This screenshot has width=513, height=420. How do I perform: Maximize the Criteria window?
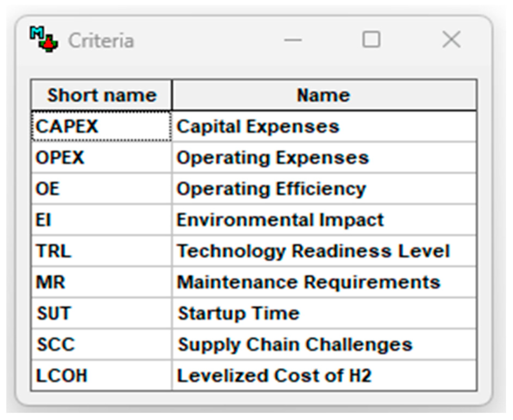tap(371, 40)
